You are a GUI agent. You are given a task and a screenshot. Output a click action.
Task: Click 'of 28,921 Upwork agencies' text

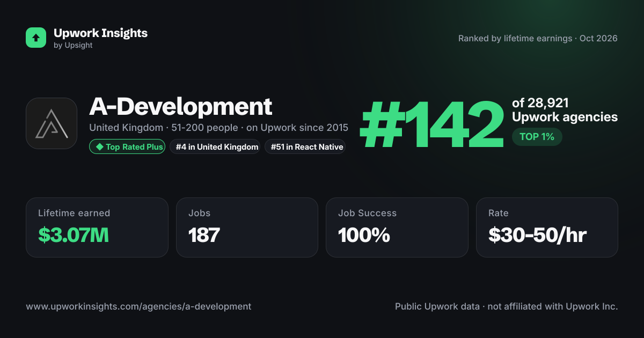565,110
